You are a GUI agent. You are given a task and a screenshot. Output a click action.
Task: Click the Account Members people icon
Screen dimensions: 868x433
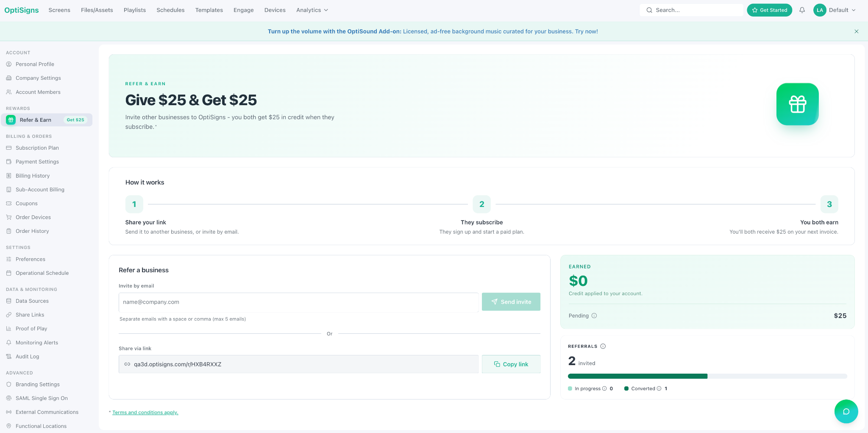(9, 92)
